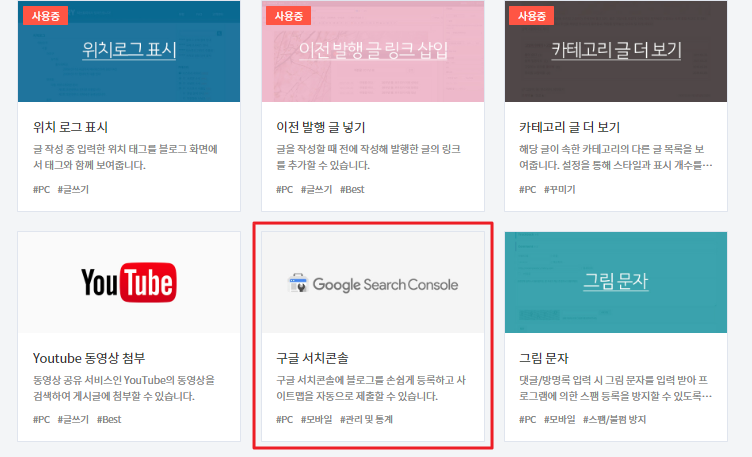Click the 그림 문자 description text
The image size is (752, 457).
click(616, 388)
